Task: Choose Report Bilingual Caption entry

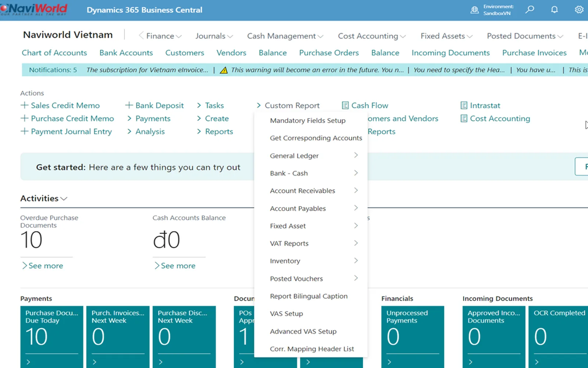Action: tap(309, 296)
